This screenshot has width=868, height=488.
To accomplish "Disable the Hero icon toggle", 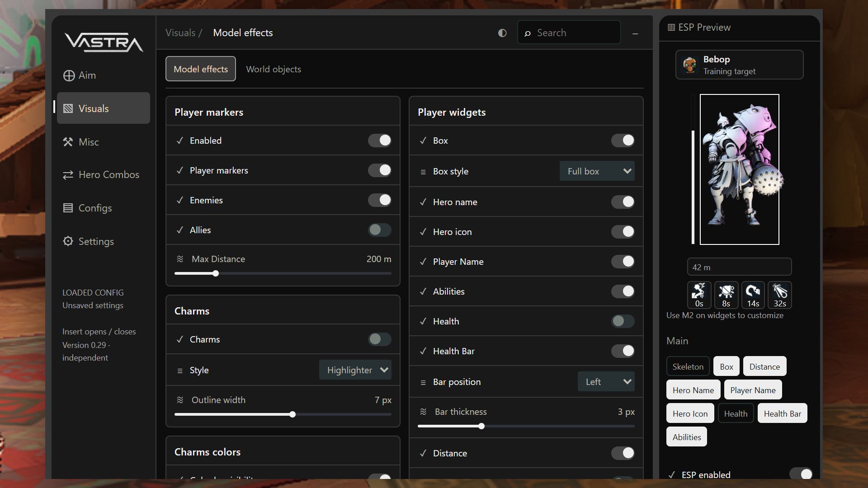I will 623,232.
